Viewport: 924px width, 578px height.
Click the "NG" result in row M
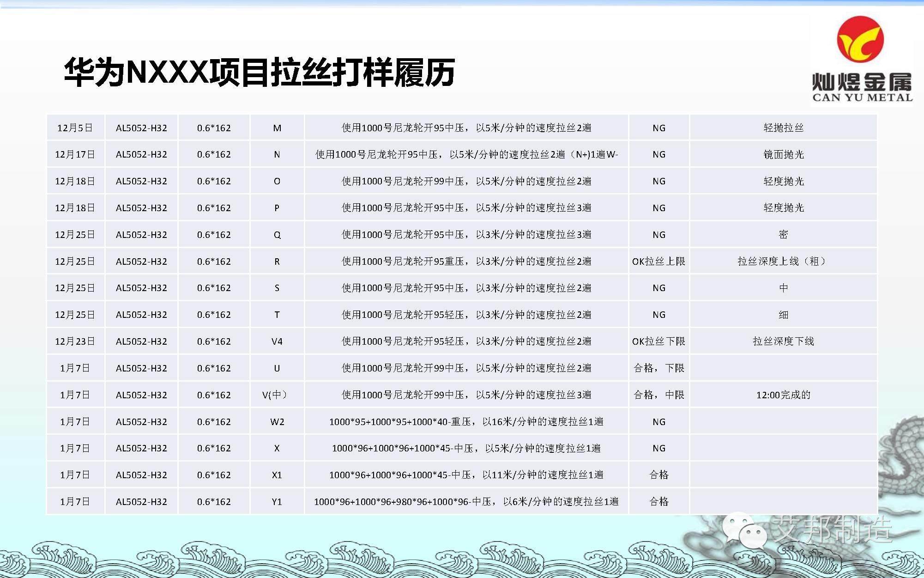click(x=659, y=128)
